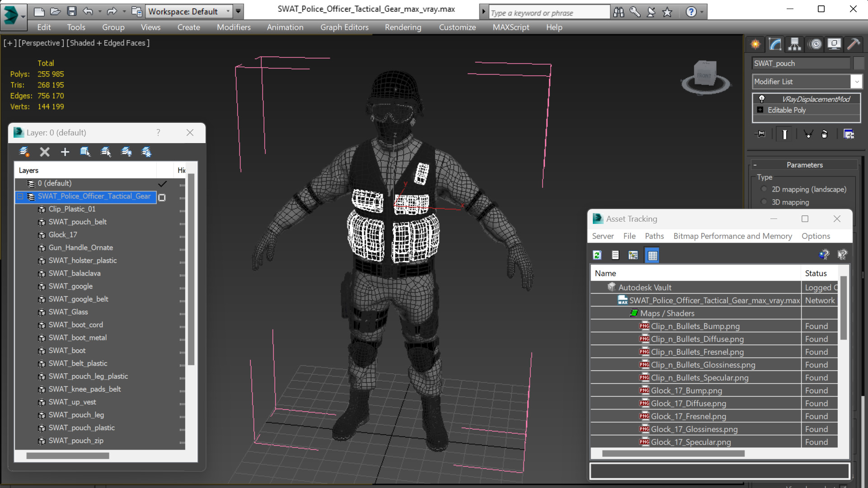Open the Utilities hammer panel
Viewport: 868px width, 488px height.
coord(854,44)
